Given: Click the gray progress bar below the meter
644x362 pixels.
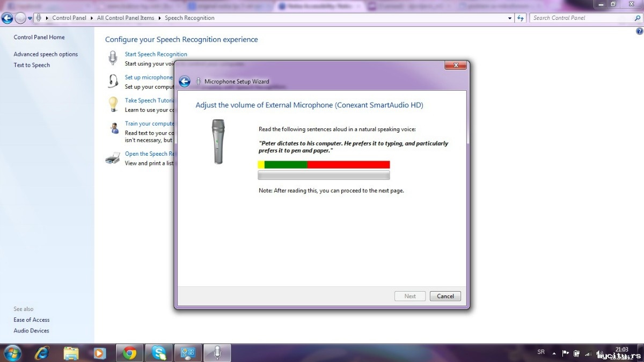Looking at the screenshot, I should pyautogui.click(x=324, y=175).
